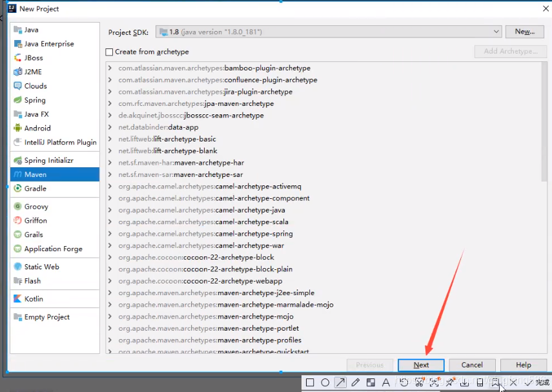Click the JBoss icon in project types
Screen dimensions: 552x392
[17, 57]
